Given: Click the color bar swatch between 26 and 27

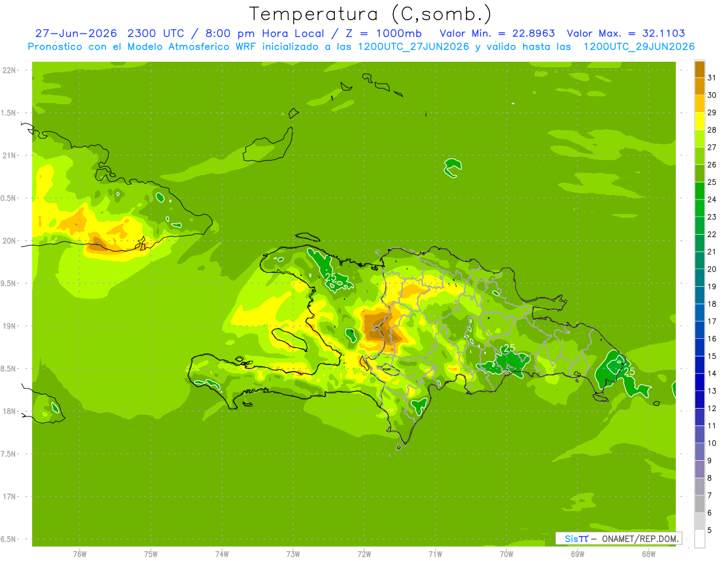Looking at the screenshot, I should coord(699,156).
